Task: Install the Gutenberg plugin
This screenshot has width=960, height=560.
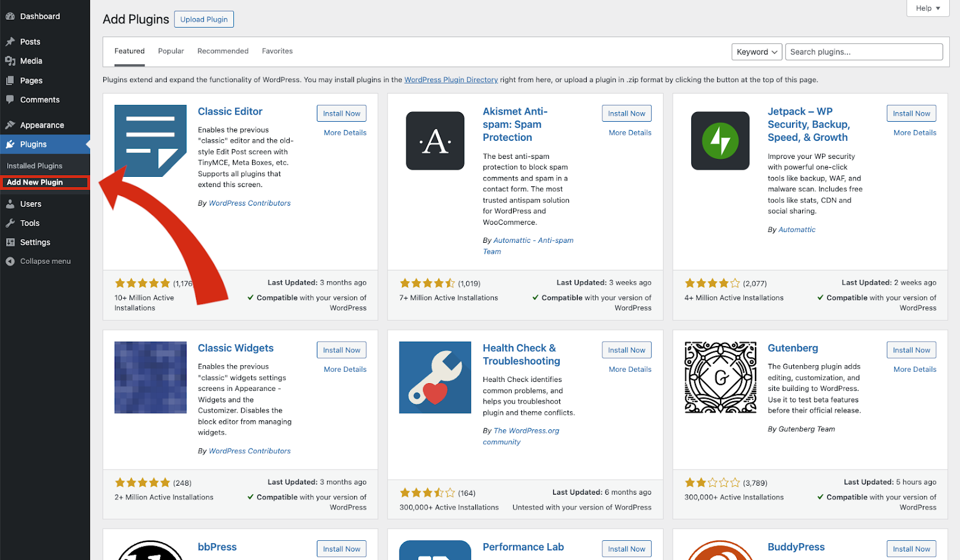Action: [911, 350]
